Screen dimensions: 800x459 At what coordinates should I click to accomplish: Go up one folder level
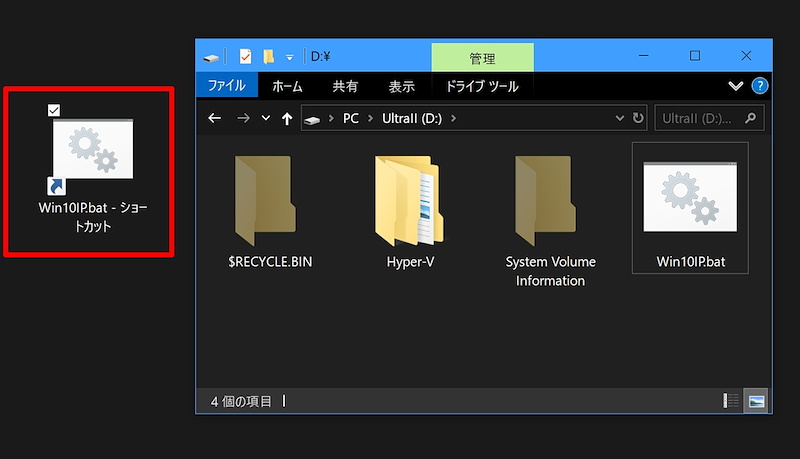click(x=287, y=119)
